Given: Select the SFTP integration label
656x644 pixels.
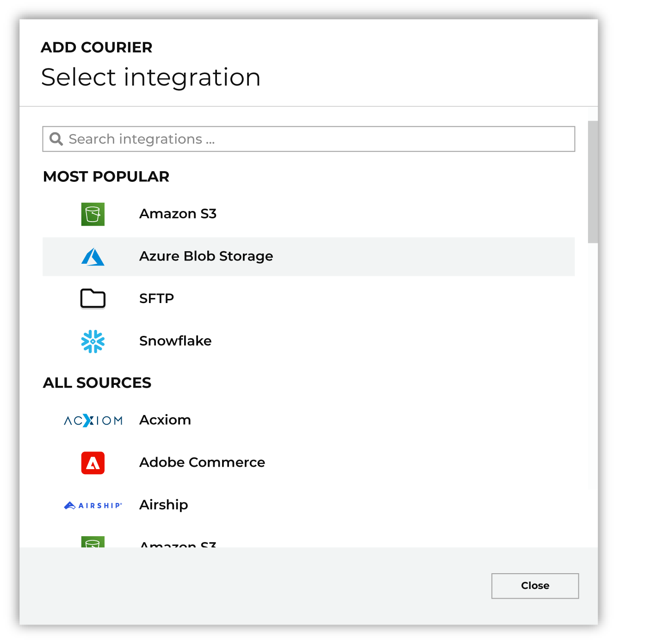Looking at the screenshot, I should pyautogui.click(x=157, y=298).
